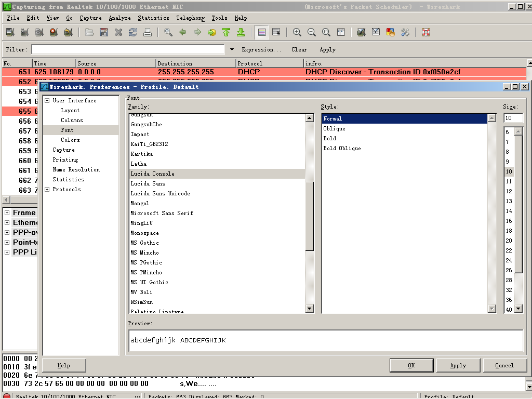Expand the Frame packet detail row

click(x=7, y=212)
